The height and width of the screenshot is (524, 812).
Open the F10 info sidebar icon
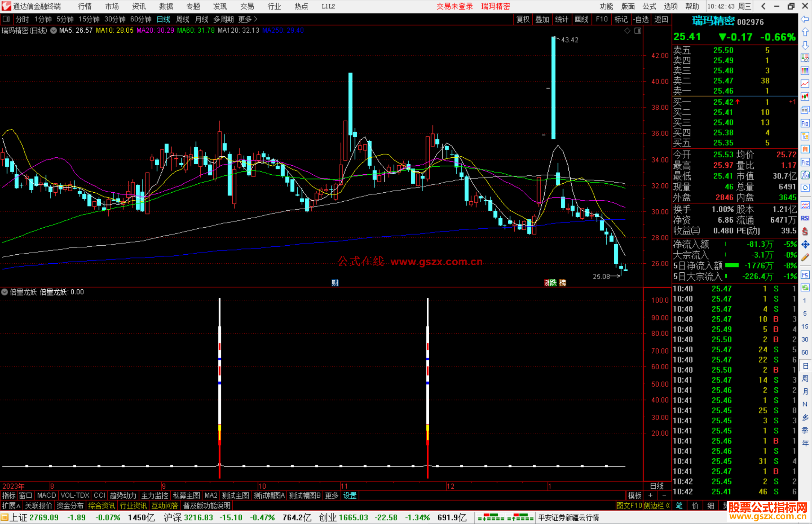pos(805,123)
